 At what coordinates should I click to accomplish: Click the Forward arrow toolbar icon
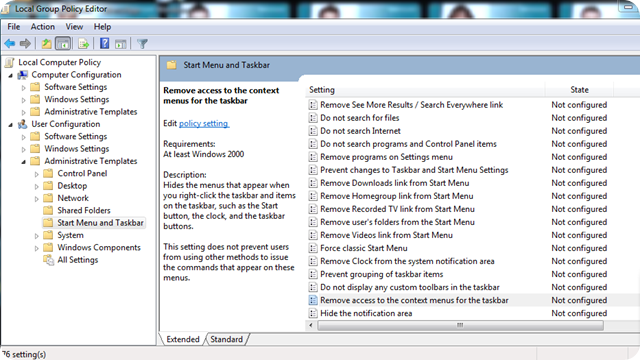(x=25, y=43)
